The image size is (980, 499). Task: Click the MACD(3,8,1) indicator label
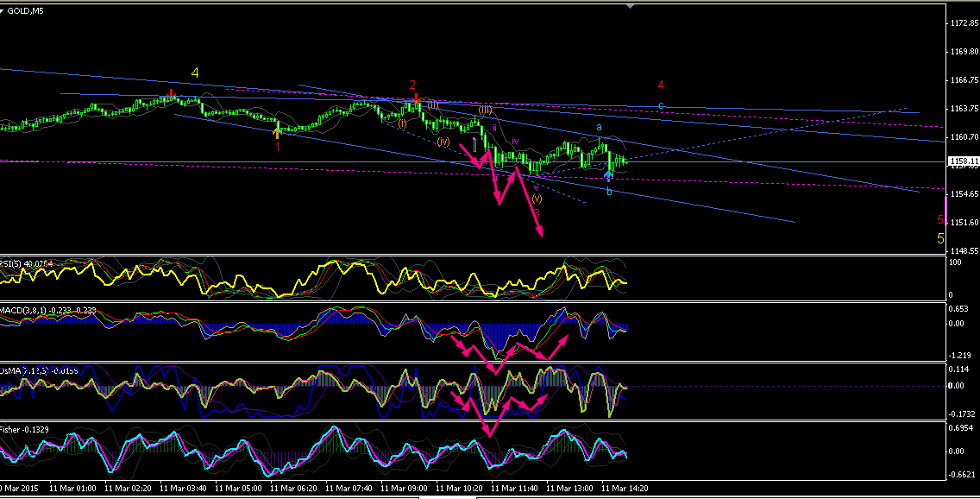(x=47, y=310)
